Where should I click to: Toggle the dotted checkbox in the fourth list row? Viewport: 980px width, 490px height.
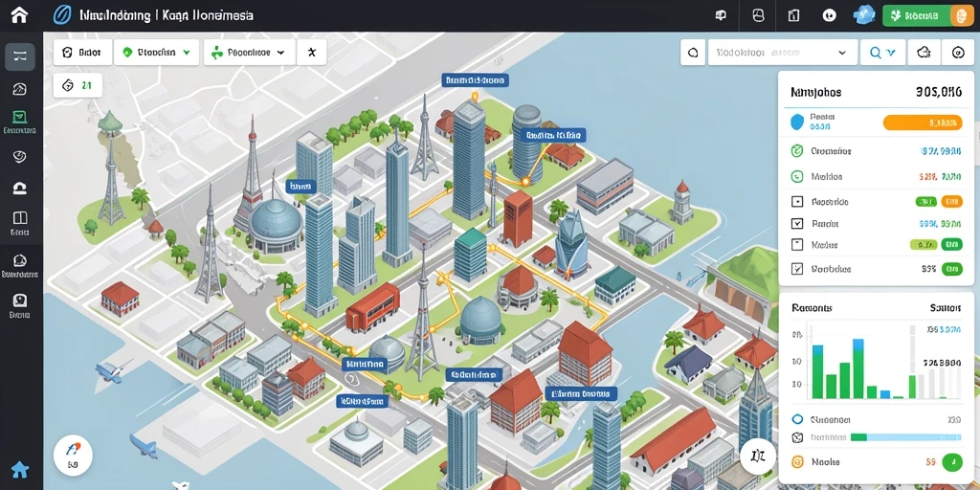pos(797,202)
